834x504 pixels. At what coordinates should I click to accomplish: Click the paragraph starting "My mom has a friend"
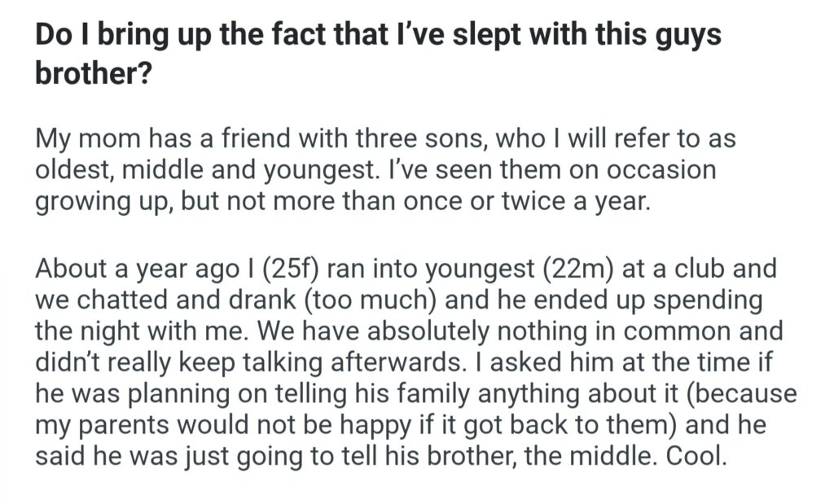point(384,170)
